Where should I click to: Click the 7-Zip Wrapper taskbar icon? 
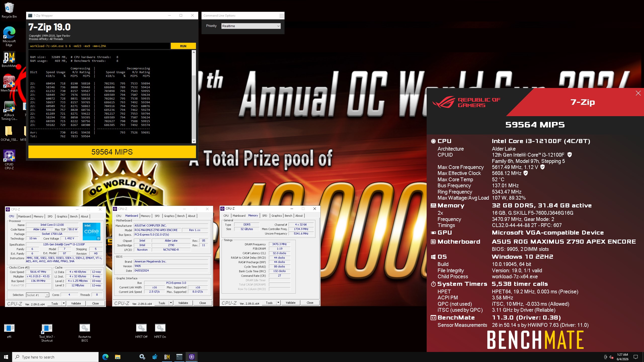[x=179, y=357]
